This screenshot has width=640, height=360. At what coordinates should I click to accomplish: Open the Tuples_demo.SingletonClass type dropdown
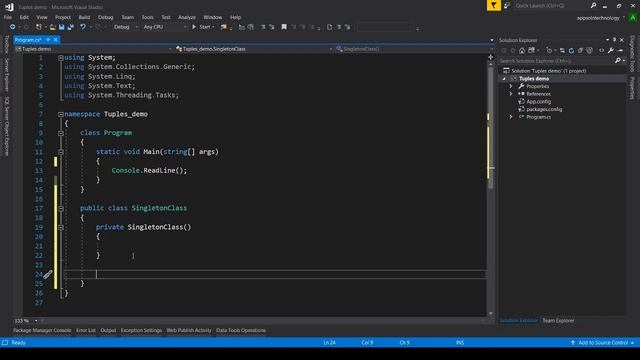click(x=254, y=49)
